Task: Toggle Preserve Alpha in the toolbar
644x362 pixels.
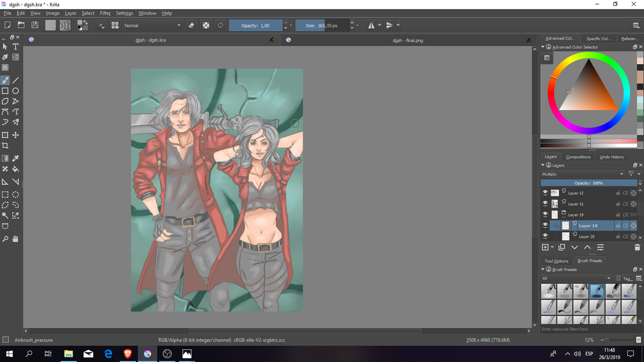Action: pos(206,25)
